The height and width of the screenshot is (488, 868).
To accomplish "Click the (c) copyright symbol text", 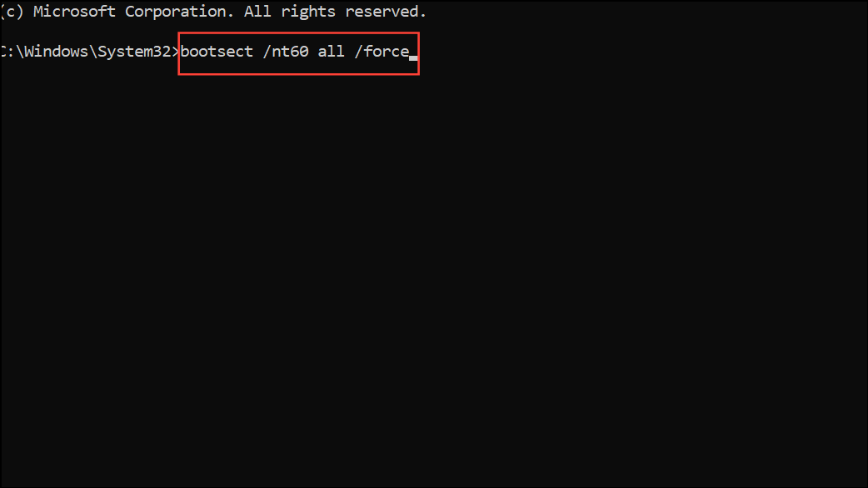I will [12, 12].
